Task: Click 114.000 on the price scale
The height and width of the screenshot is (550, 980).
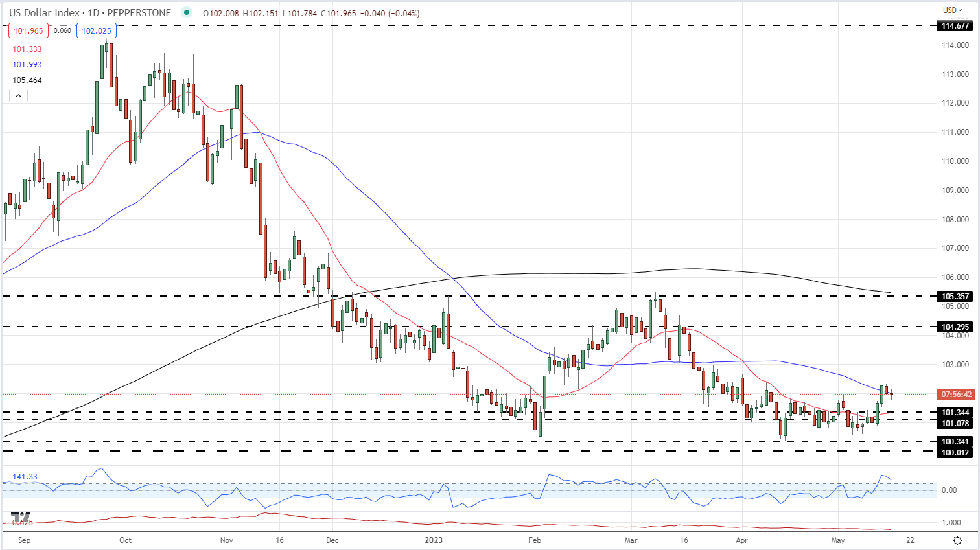Action: [955, 45]
